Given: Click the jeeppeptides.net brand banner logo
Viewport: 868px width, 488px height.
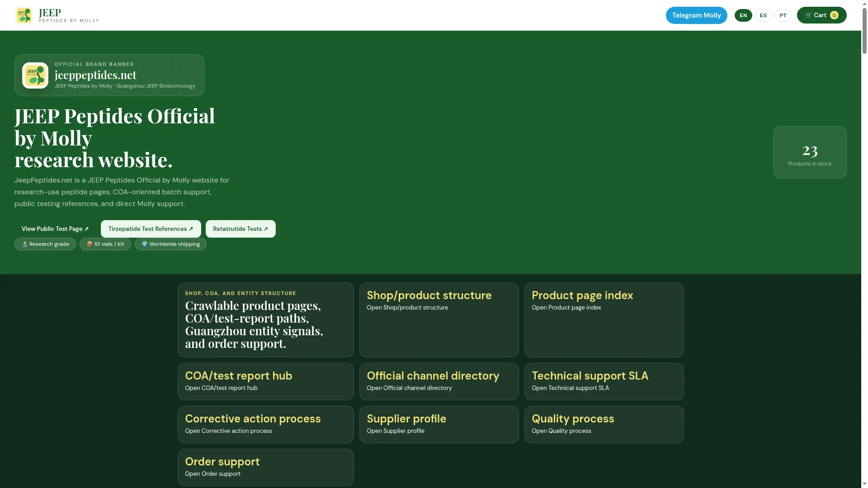Looking at the screenshot, I should pos(35,75).
